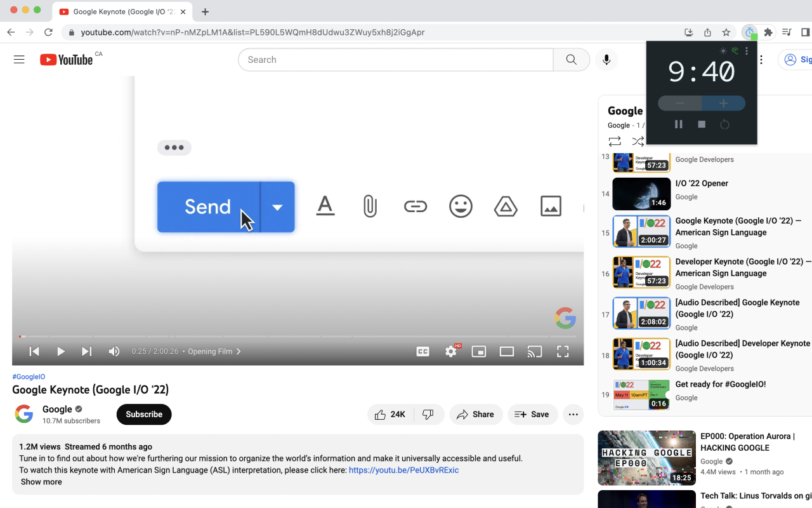This screenshot has width=812, height=508.
Task: Skip to previous video in playlist
Action: point(34,351)
